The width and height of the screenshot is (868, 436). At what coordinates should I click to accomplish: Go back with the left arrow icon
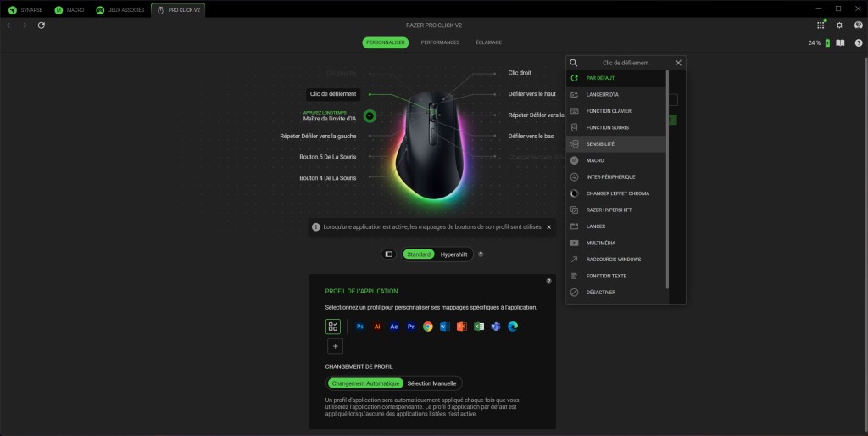point(8,25)
